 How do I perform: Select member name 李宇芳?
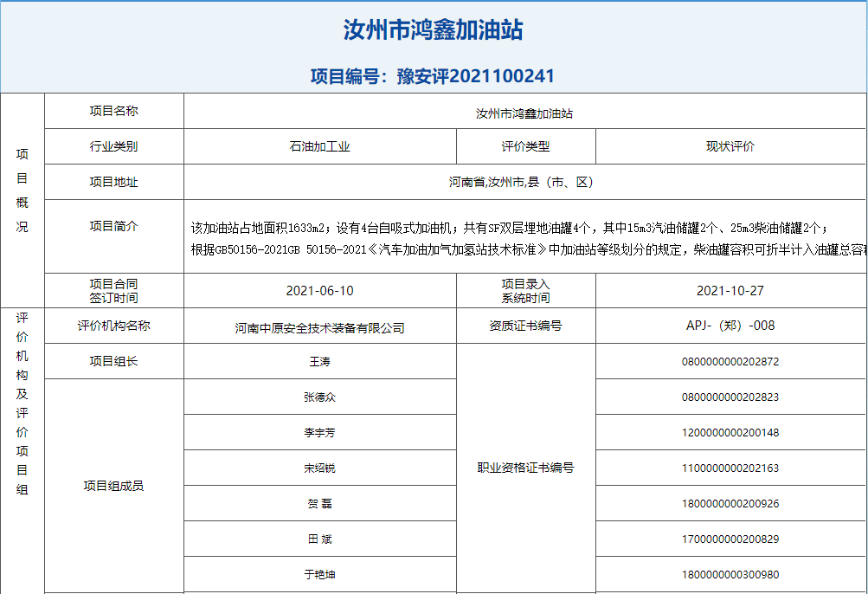tap(320, 433)
